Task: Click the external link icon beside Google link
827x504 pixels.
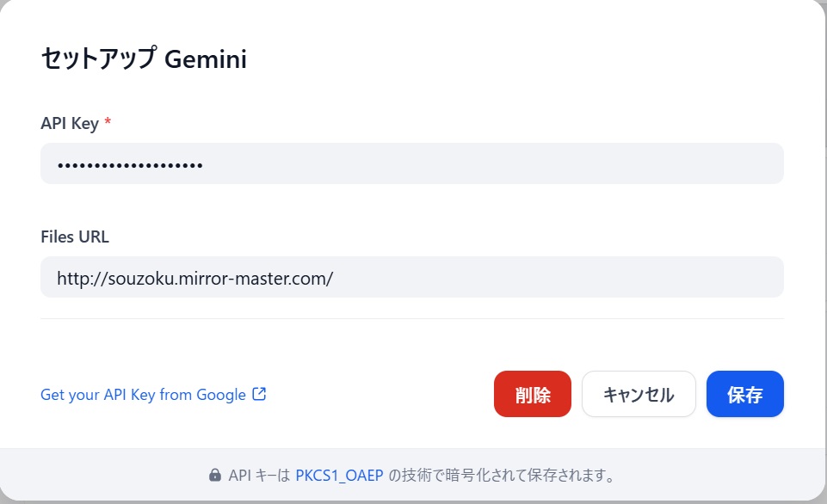Action: (259, 393)
